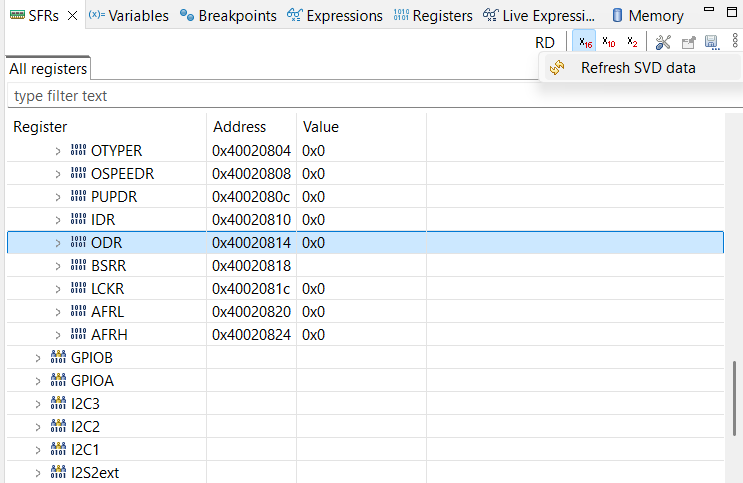Open the Memory tab
This screenshot has height=483, width=743.
647,16
